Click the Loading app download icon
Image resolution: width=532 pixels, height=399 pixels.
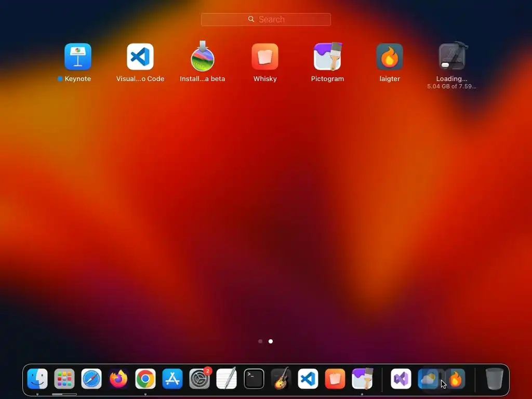452,56
